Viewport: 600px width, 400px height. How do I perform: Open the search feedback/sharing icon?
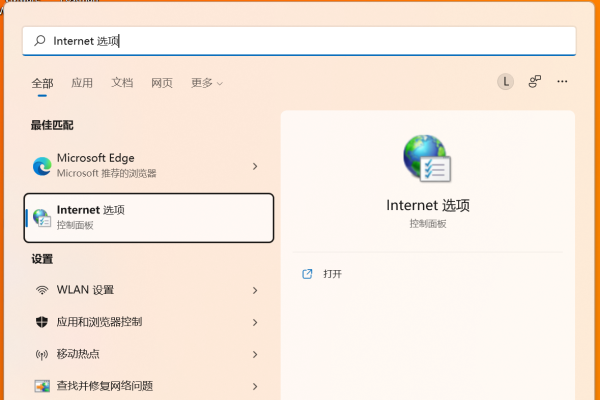pos(535,82)
